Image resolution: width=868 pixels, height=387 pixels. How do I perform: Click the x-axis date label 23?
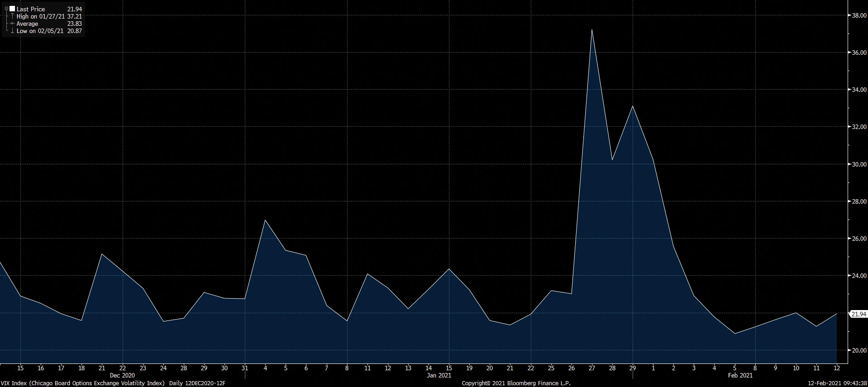143,368
